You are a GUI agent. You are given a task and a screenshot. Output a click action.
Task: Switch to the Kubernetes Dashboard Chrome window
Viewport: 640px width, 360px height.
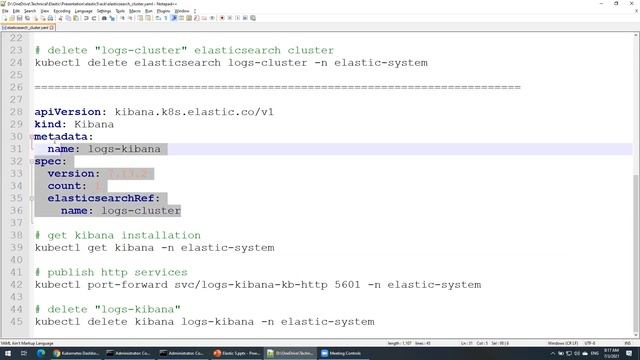pos(76,353)
